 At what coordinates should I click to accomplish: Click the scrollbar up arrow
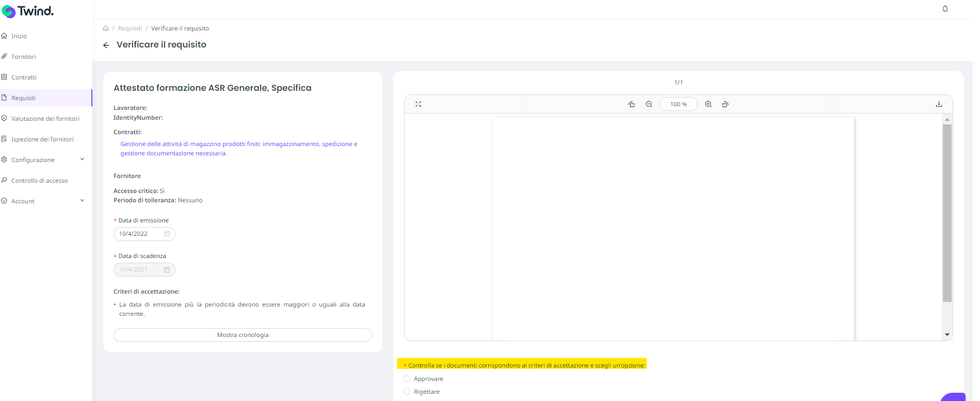coord(947,119)
